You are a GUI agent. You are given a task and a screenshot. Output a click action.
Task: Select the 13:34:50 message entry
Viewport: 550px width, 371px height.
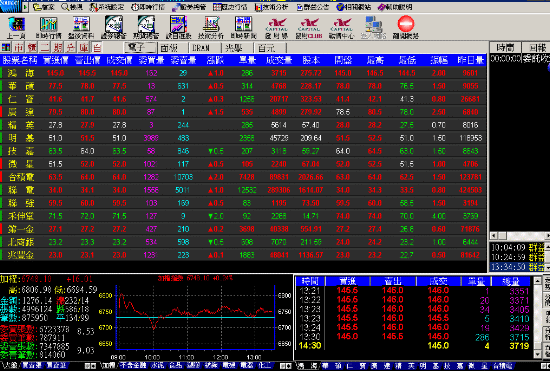(x=517, y=267)
